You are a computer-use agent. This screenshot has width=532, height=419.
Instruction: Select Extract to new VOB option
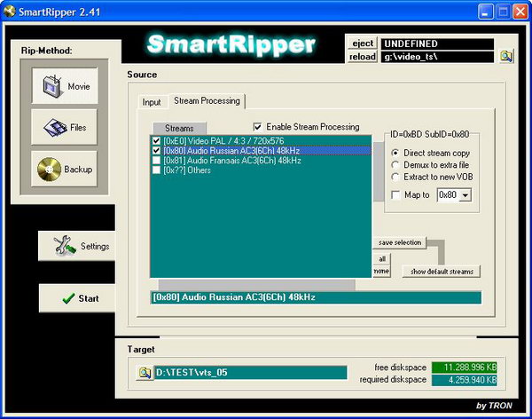click(395, 177)
